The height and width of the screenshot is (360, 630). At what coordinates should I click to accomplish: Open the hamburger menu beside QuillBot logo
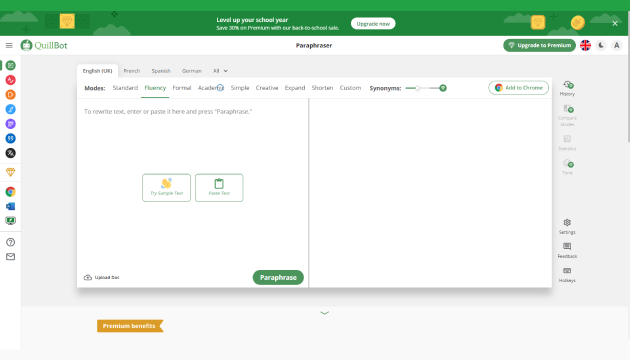click(x=9, y=45)
